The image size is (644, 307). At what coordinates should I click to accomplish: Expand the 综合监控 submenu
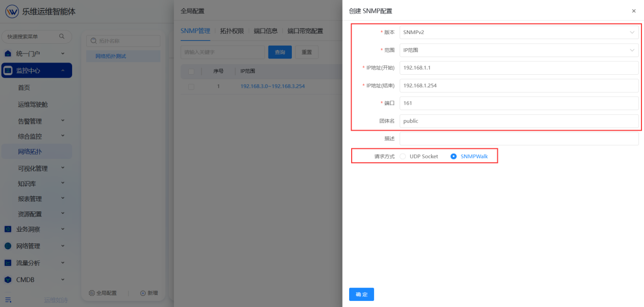(x=63, y=136)
